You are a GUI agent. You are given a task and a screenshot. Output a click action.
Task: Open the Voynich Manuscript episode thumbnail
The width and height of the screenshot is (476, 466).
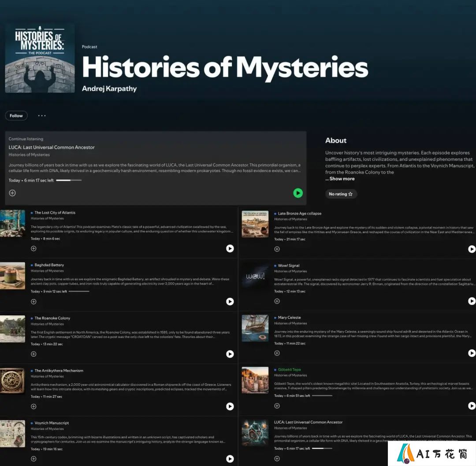click(x=12, y=433)
